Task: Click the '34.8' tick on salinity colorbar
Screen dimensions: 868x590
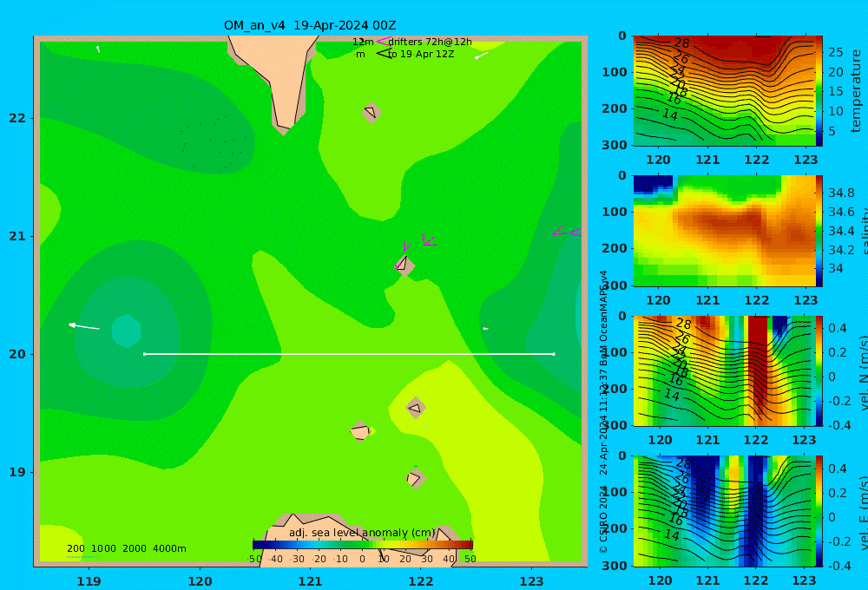Action: click(841, 193)
